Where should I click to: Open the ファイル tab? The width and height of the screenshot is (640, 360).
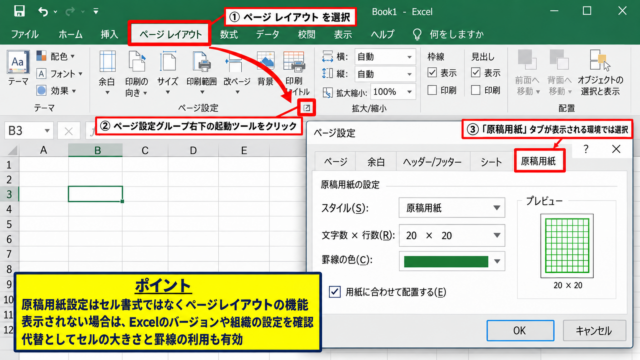pyautogui.click(x=24, y=34)
